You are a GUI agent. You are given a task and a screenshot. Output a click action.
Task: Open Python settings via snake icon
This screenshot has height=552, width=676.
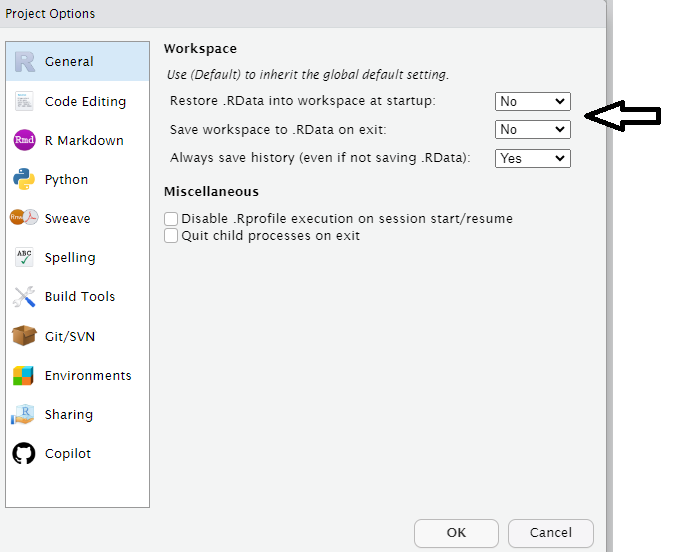click(25, 180)
